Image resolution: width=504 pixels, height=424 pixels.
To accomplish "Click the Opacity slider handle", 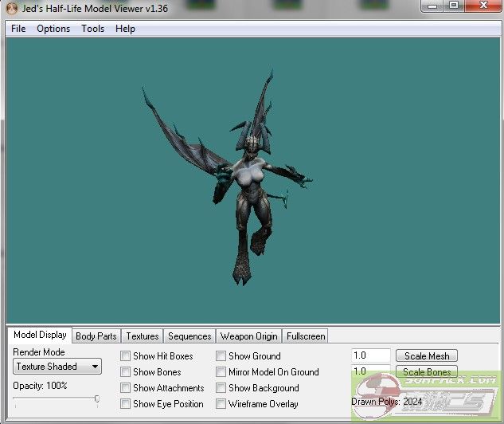I will click(x=97, y=398).
